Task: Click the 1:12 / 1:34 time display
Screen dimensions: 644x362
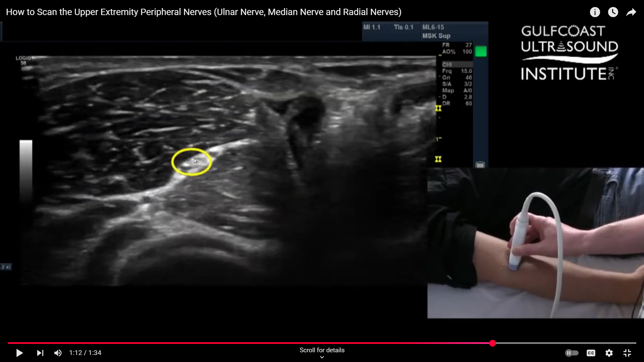Action: [85, 353]
